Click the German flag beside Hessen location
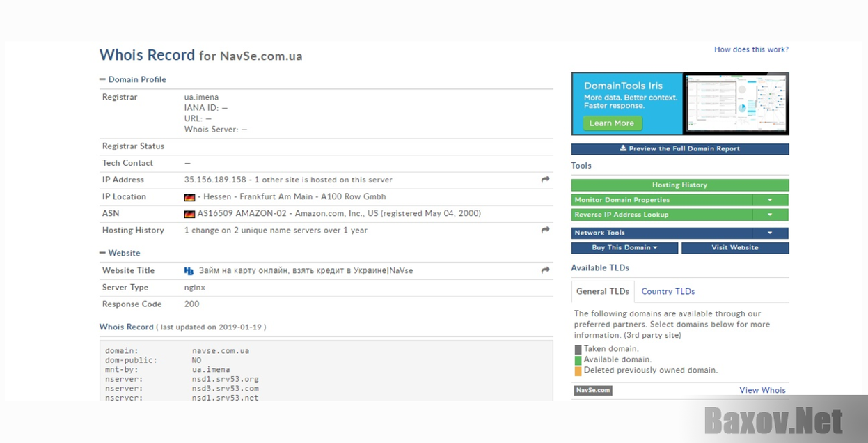 (x=189, y=197)
